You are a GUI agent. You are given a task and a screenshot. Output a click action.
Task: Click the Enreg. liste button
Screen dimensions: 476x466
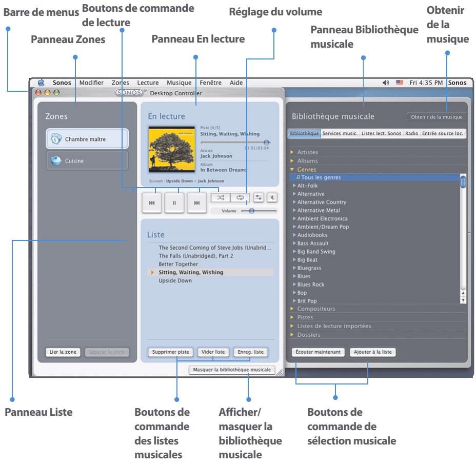pyautogui.click(x=250, y=352)
